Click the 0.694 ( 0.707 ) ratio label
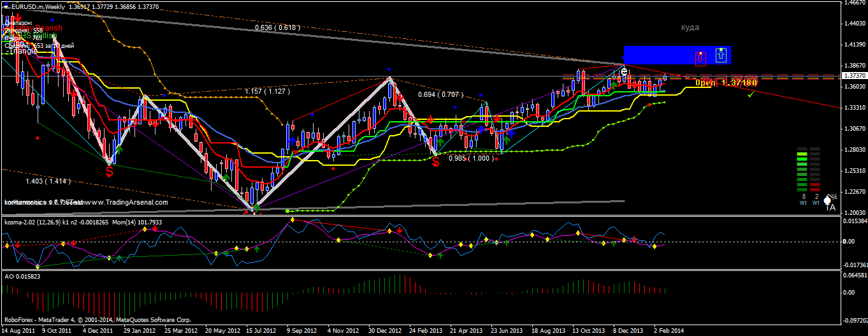Viewport: 868px width, 336px height. point(441,94)
